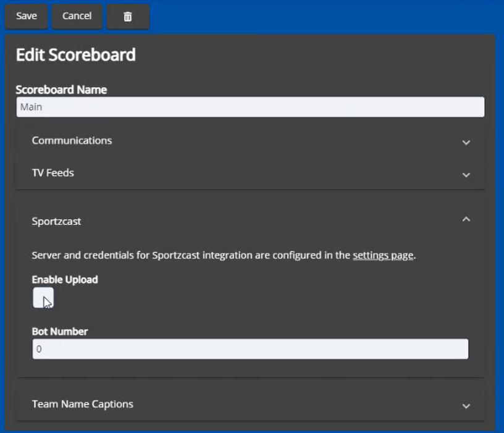This screenshot has width=504, height=433.
Task: Dismiss changes with the Cancel button
Action: 77,16
